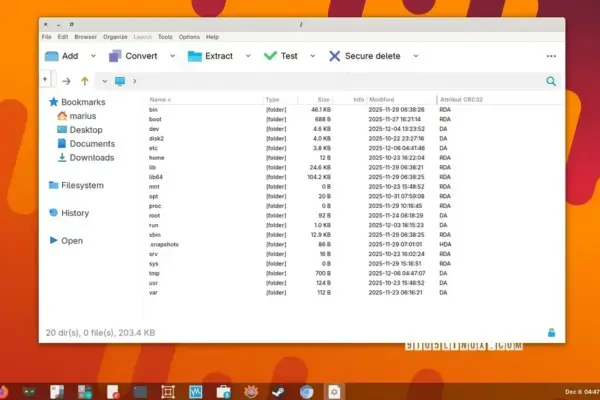This screenshot has height=400, width=600.
Task: Click the Convert toolbar icon
Action: coord(115,56)
